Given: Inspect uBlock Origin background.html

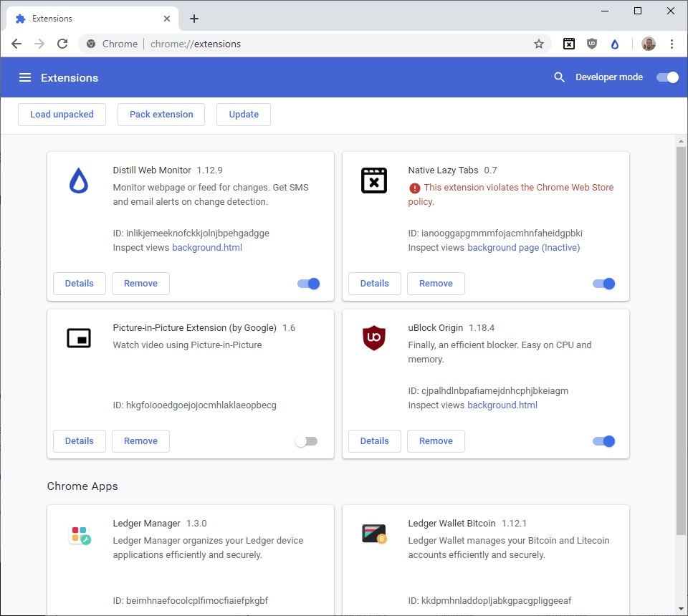Looking at the screenshot, I should pyautogui.click(x=502, y=405).
